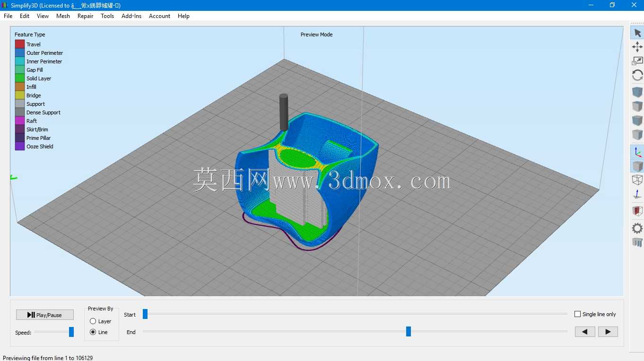Viewport: 644px width, 361px height.
Task: Click the End slider handle
Action: coord(409,332)
